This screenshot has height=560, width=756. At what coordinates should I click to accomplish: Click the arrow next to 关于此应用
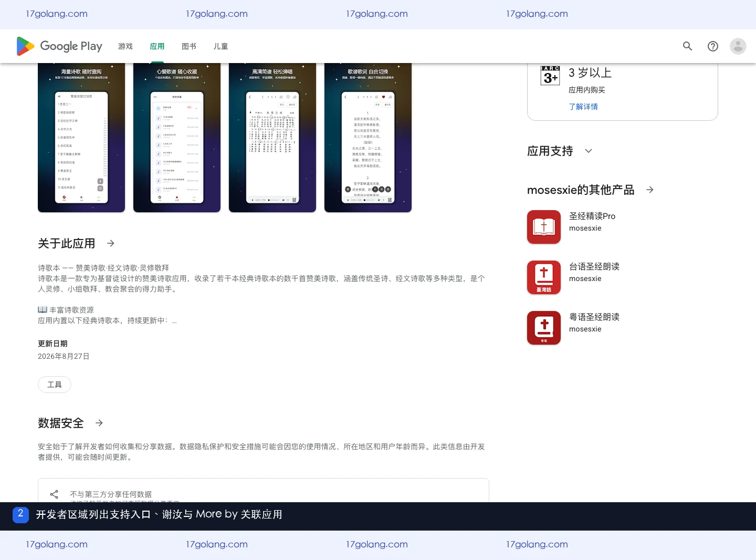point(111,243)
